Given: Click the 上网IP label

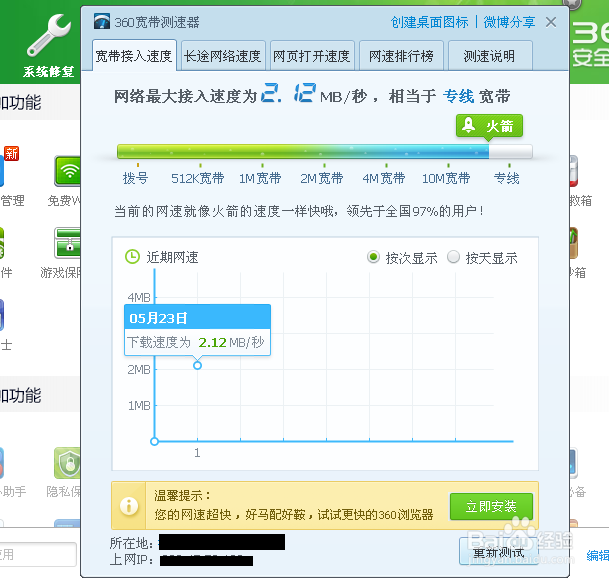Looking at the screenshot, I should 131,560.
